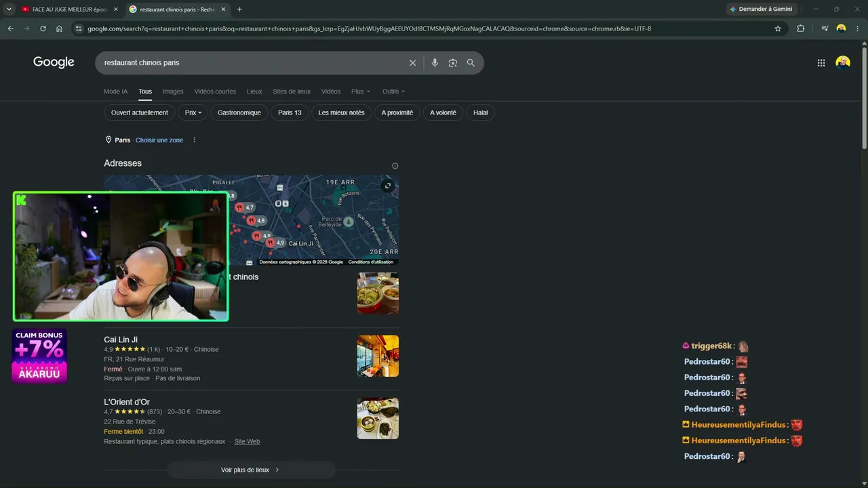868x488 pixels.
Task: Open the browser home page
Action: 60,28
